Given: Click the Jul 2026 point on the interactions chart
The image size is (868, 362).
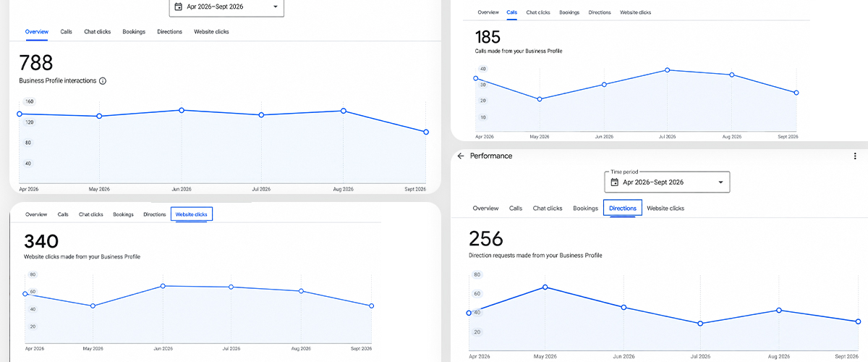Looking at the screenshot, I should [x=262, y=114].
